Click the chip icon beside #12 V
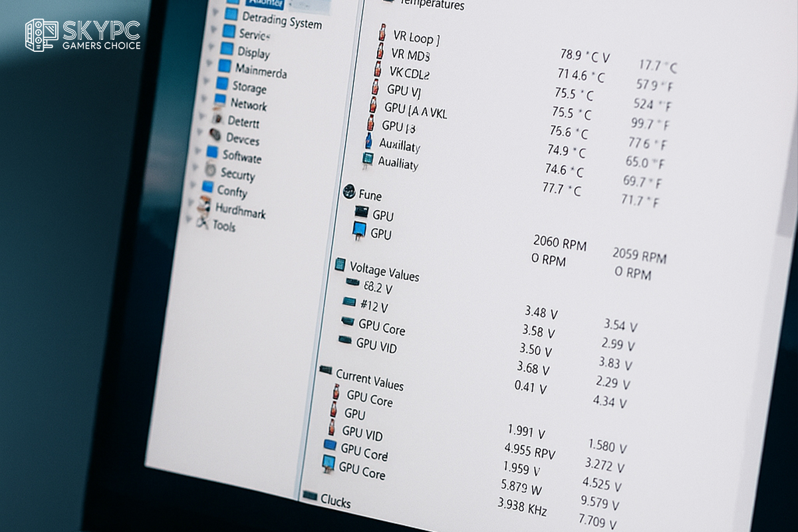The image size is (798, 532). point(349,302)
